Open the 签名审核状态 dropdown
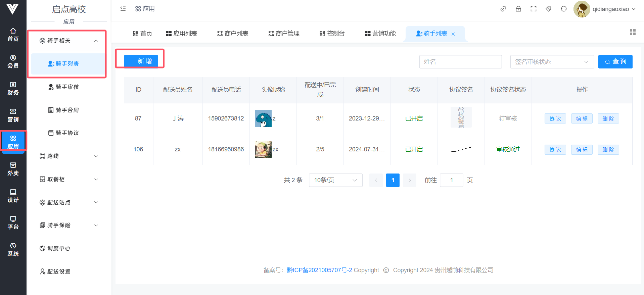This screenshot has height=295, width=644. point(552,62)
